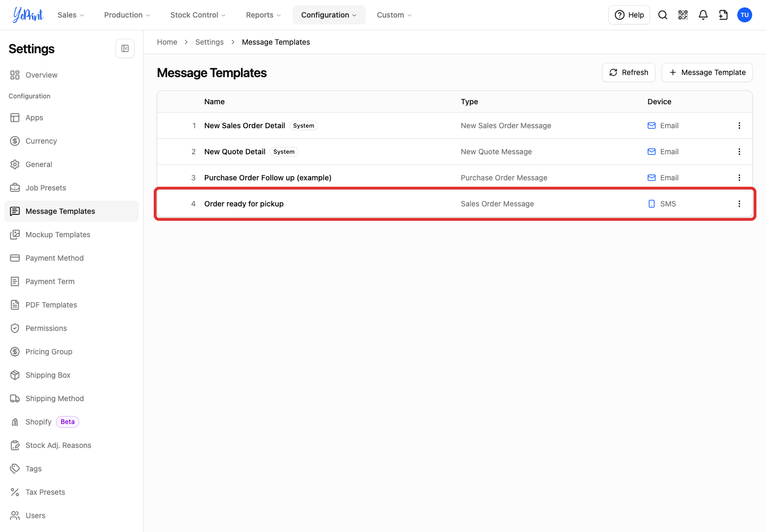Open Permissions settings

[71, 328]
